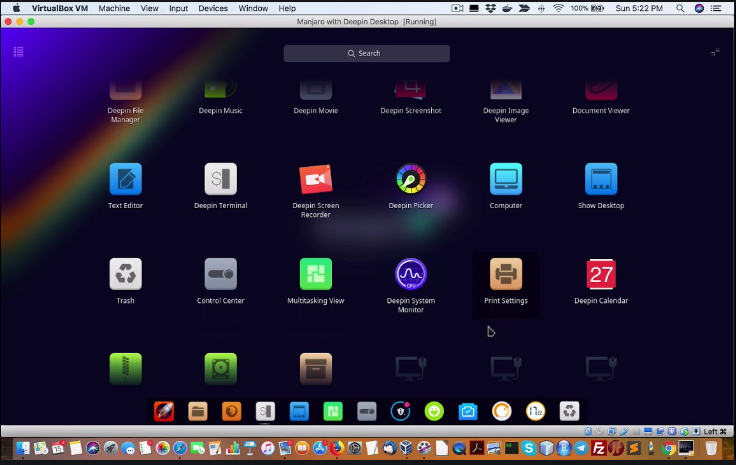Image resolution: width=736 pixels, height=465 pixels.
Task: Open Document Viewer
Action: coord(601,91)
